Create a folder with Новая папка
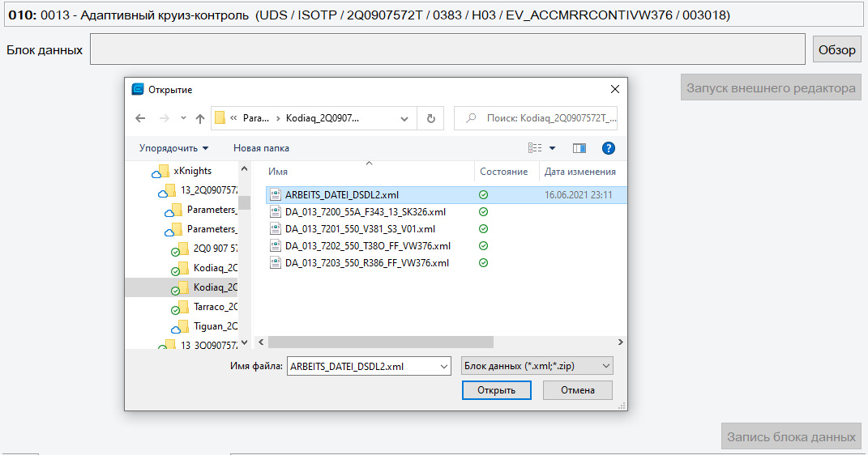The height and width of the screenshot is (455, 868). (261, 148)
